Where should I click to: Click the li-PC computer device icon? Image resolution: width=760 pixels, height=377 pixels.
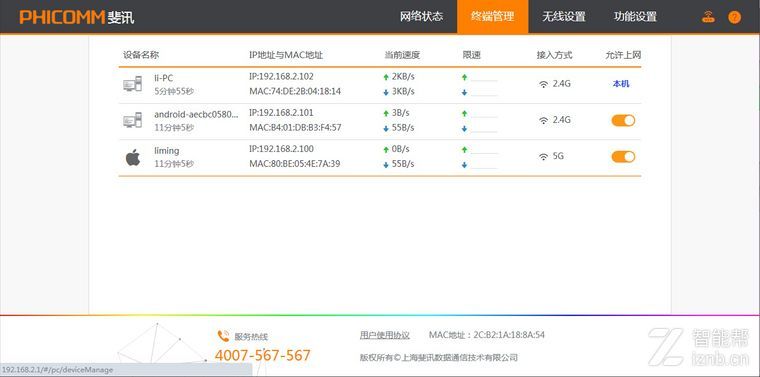132,84
